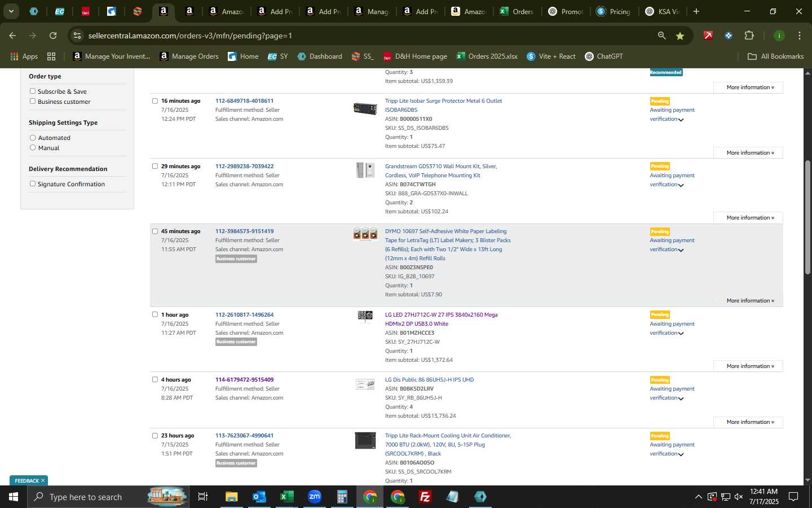Open Grandstream GDS3710 Wall Mount Kit link

pyautogui.click(x=441, y=171)
